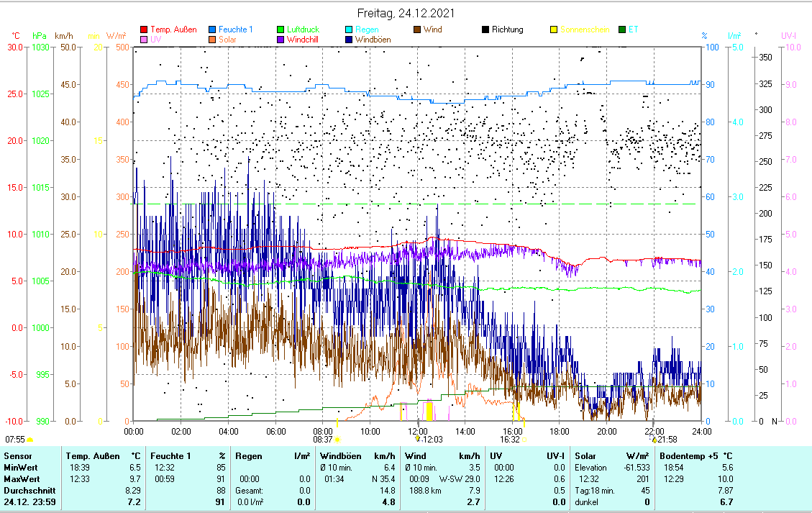The height and width of the screenshot is (513, 812).
Task: Click the MaxWert row label
Action: pyautogui.click(x=20, y=478)
